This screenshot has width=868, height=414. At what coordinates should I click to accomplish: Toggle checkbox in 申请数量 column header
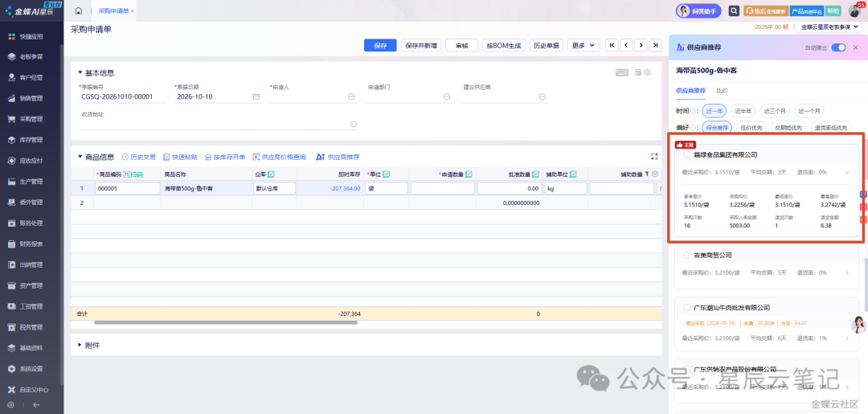[x=469, y=174]
